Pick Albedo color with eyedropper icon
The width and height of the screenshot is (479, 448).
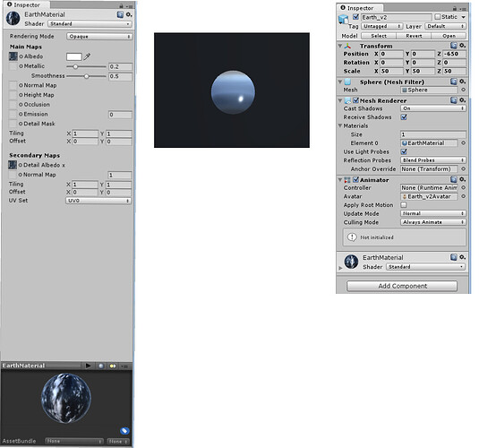click(87, 56)
